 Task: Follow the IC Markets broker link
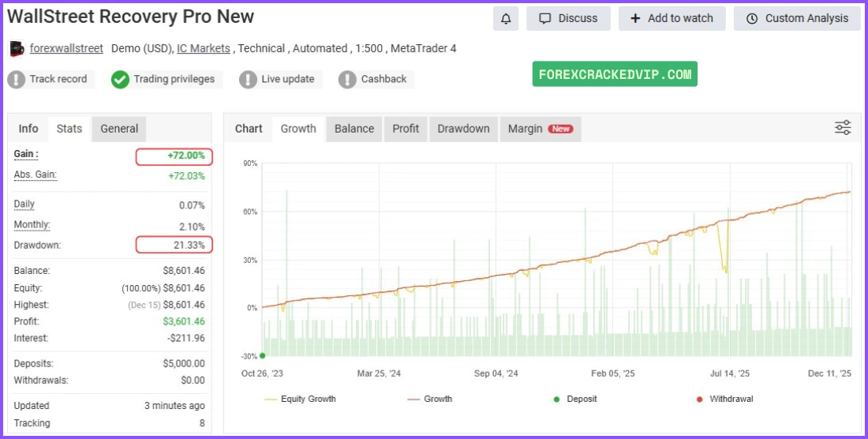tap(204, 48)
